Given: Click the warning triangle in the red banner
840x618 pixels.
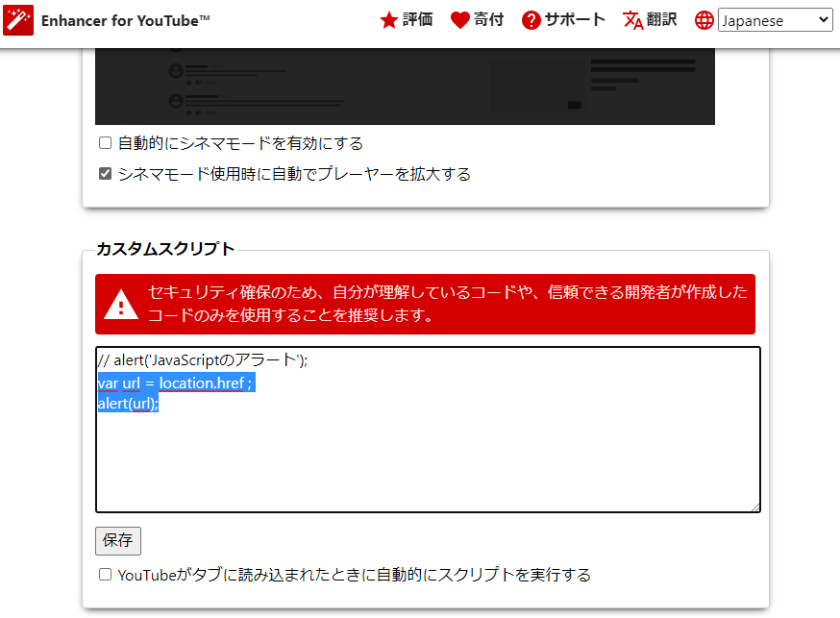Looking at the screenshot, I should tap(121, 304).
